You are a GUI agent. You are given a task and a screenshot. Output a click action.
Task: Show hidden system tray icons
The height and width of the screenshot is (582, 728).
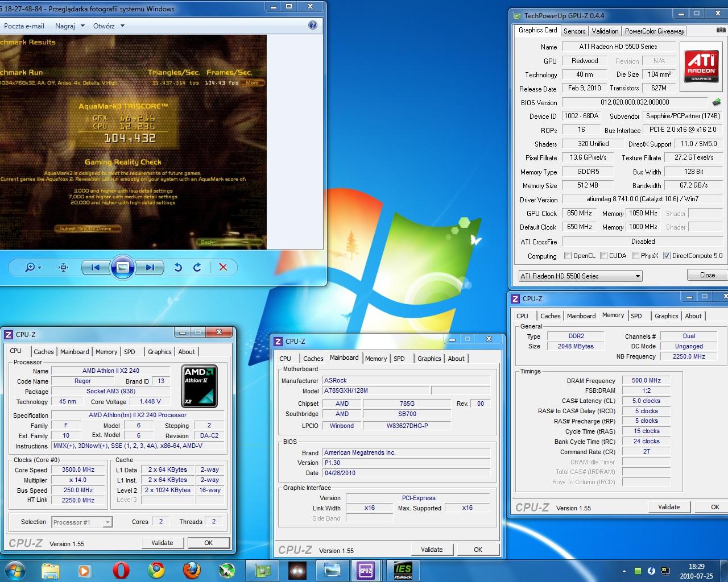[624, 571]
